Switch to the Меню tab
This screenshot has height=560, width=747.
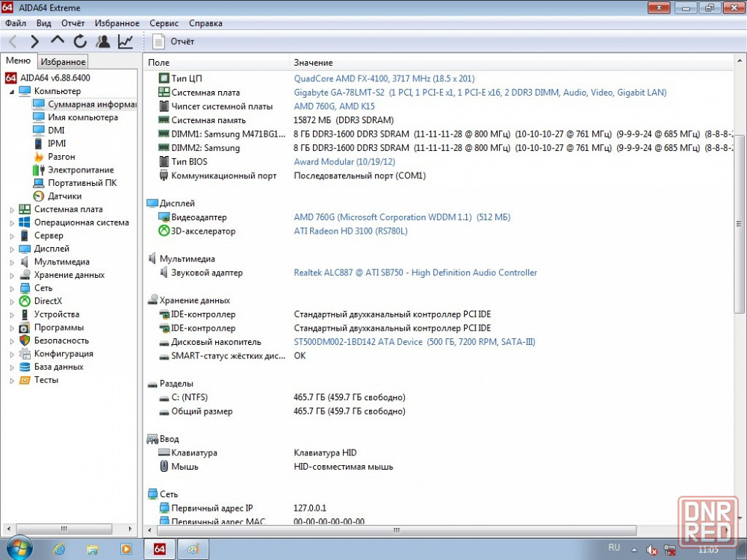[x=18, y=60]
